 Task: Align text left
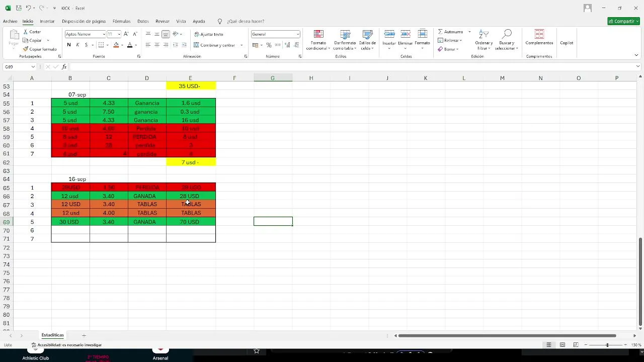pyautogui.click(x=148, y=45)
